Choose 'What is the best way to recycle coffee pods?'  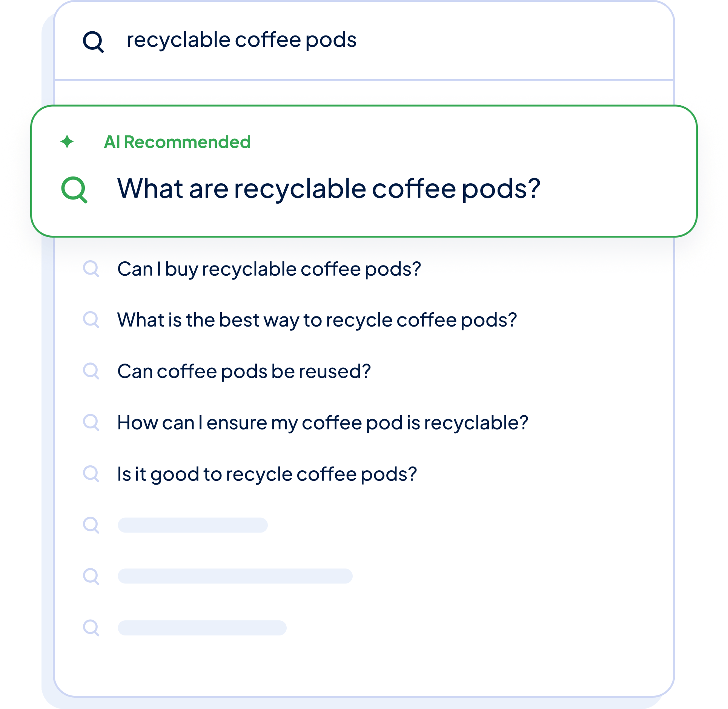tap(317, 320)
